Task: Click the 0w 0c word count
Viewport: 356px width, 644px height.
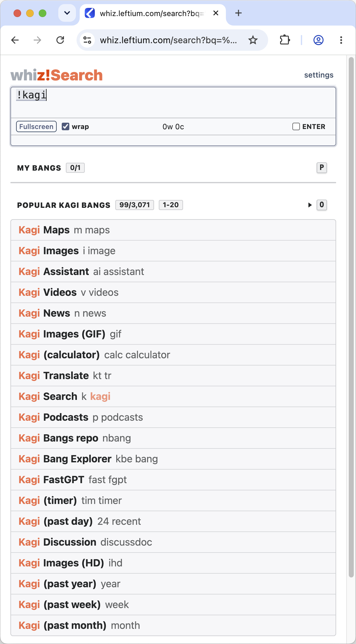Action: click(x=173, y=126)
